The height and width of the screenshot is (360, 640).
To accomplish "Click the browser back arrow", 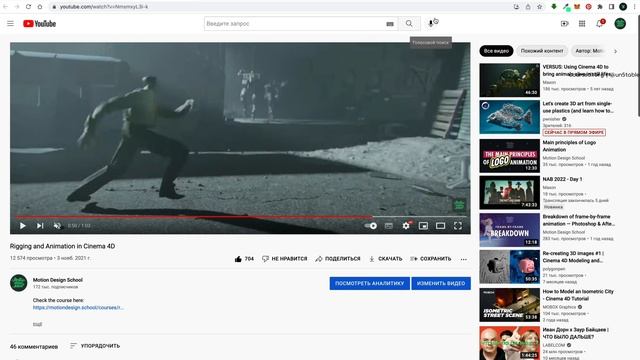I will click(x=6, y=7).
